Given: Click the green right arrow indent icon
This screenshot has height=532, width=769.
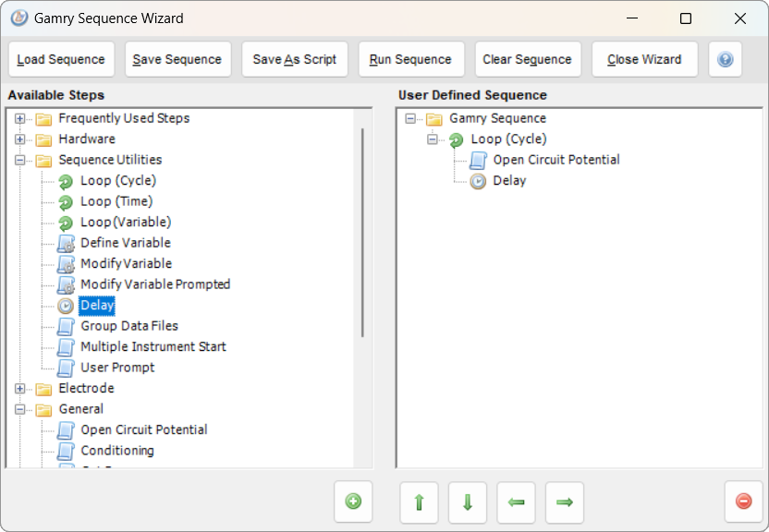Looking at the screenshot, I should (x=565, y=502).
